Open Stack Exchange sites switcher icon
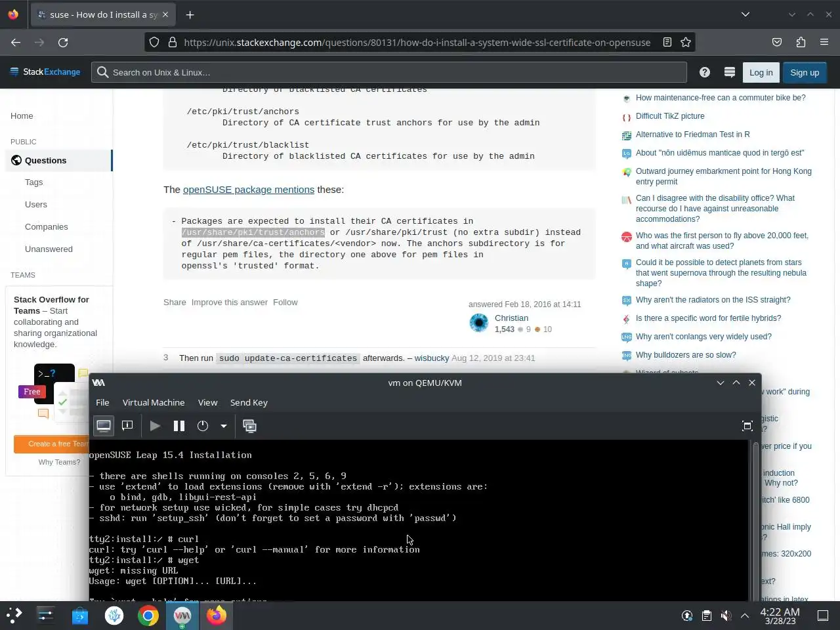The width and height of the screenshot is (840, 630). [x=729, y=72]
